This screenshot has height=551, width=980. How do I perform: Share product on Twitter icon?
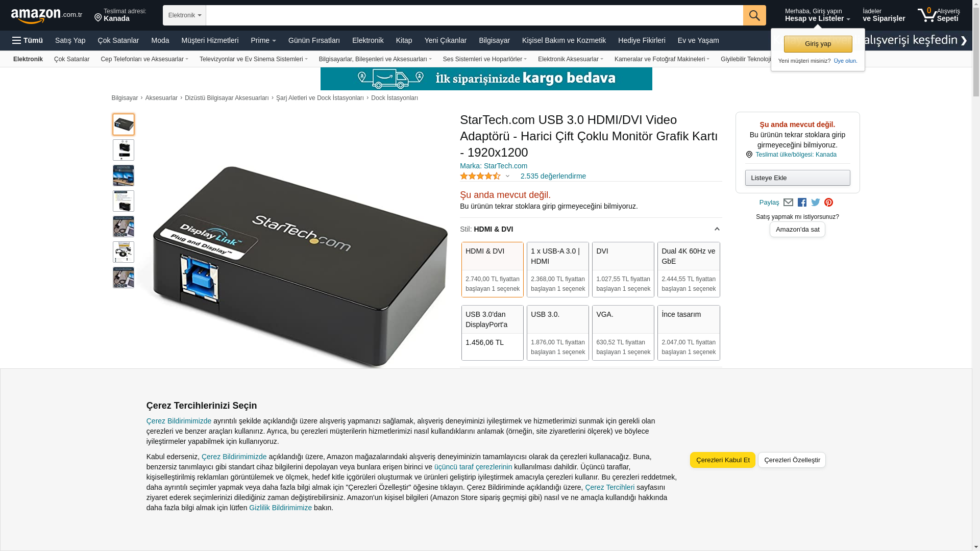816,203
